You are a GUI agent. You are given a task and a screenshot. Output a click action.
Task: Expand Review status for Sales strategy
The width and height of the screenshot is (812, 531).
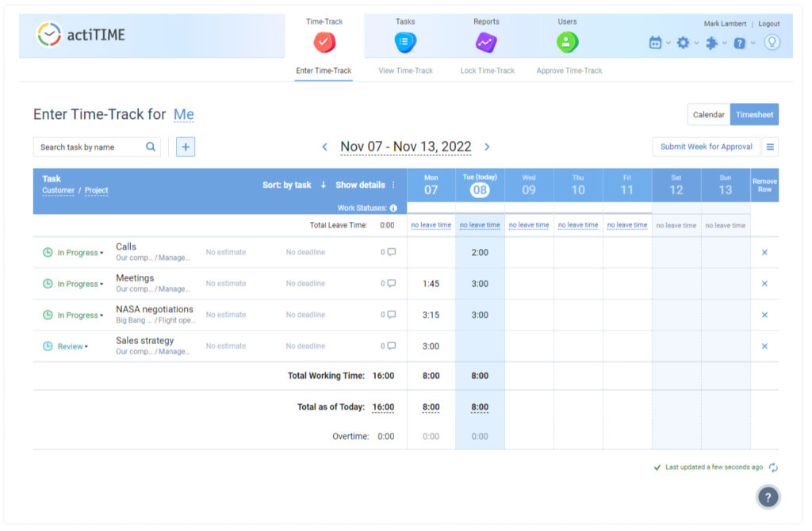pyautogui.click(x=71, y=346)
